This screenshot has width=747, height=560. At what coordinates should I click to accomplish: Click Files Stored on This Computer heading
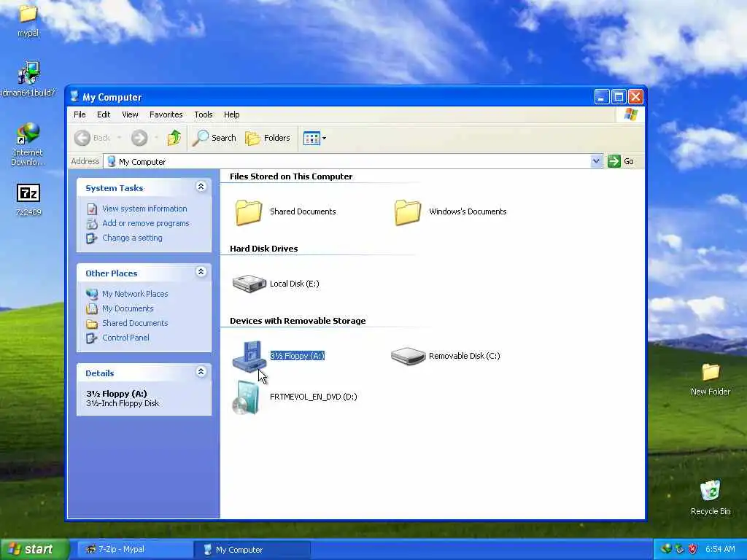pos(291,176)
